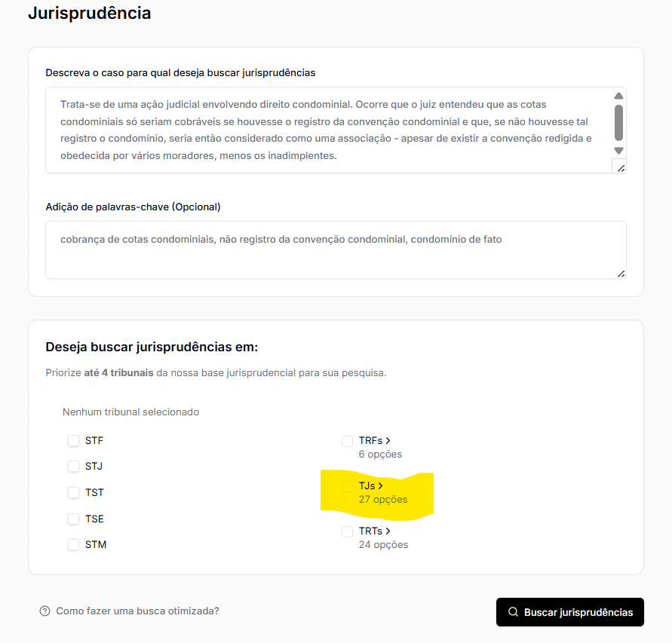Open the Como fazer uma busca otimizada link

pyautogui.click(x=137, y=611)
